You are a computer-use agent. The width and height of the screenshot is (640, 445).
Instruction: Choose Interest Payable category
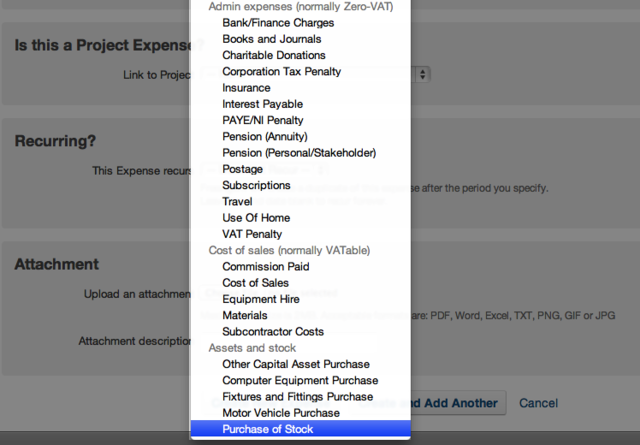[x=262, y=104]
